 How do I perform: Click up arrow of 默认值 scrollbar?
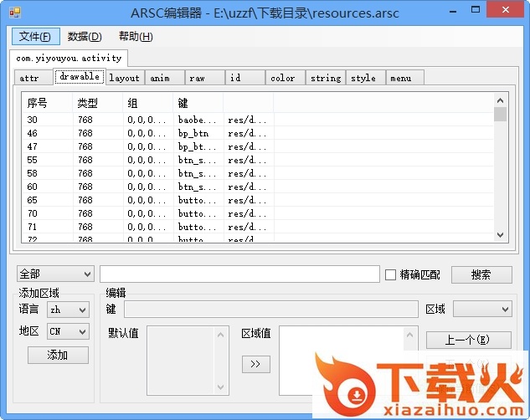(221, 335)
